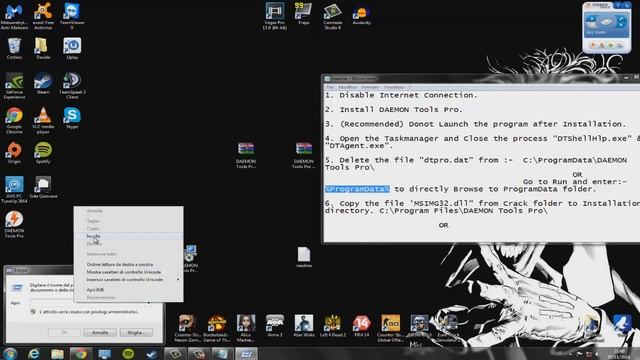Launch the Skype desktop shortcut

[72, 118]
